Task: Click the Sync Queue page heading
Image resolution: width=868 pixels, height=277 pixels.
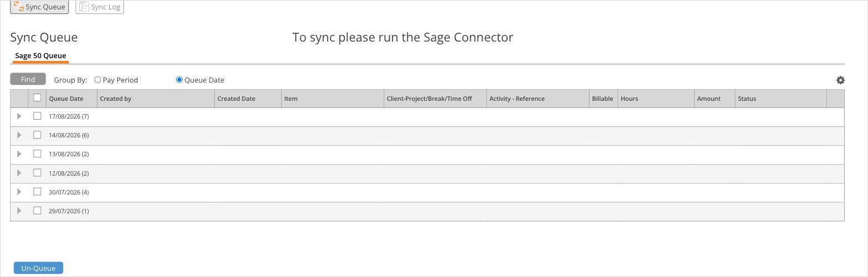Action: 44,37
